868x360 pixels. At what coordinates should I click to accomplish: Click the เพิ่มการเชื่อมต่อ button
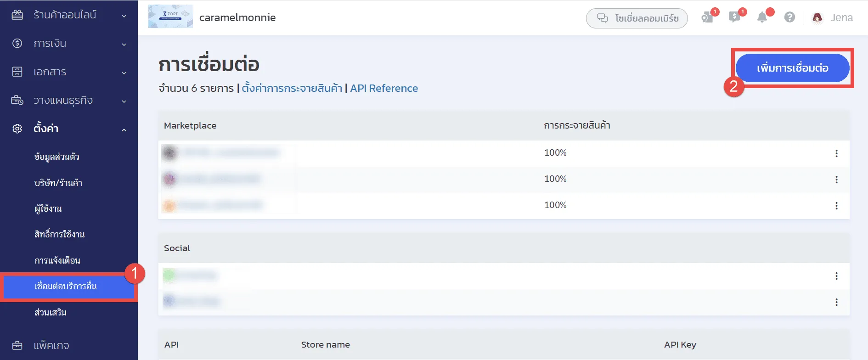[792, 68]
